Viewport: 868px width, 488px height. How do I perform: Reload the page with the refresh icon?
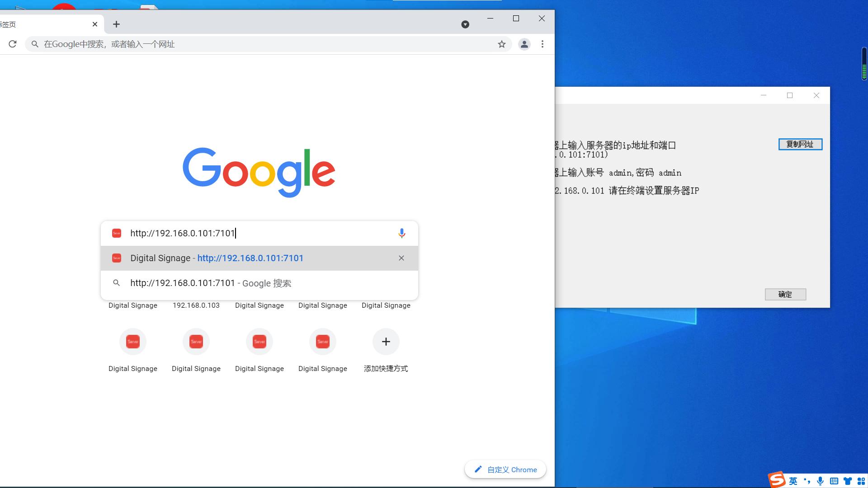[12, 44]
